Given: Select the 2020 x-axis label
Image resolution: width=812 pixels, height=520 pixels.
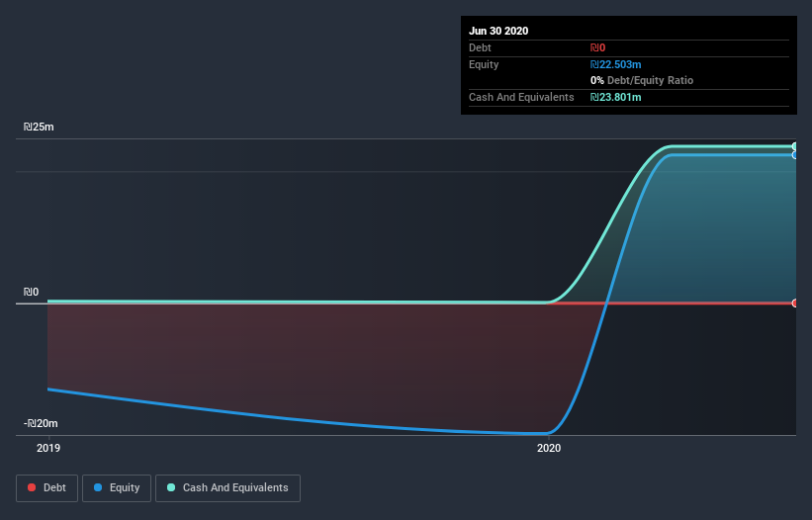Looking at the screenshot, I should (x=549, y=448).
